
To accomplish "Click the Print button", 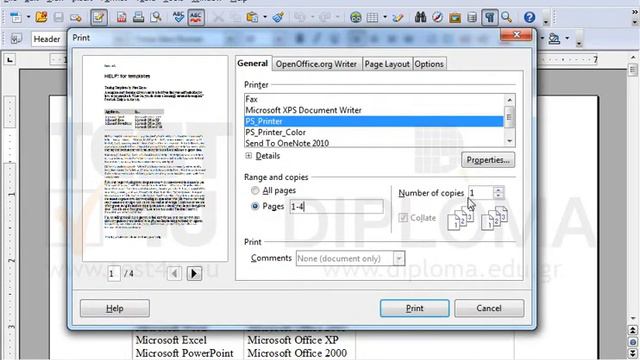I will click(x=414, y=308).
